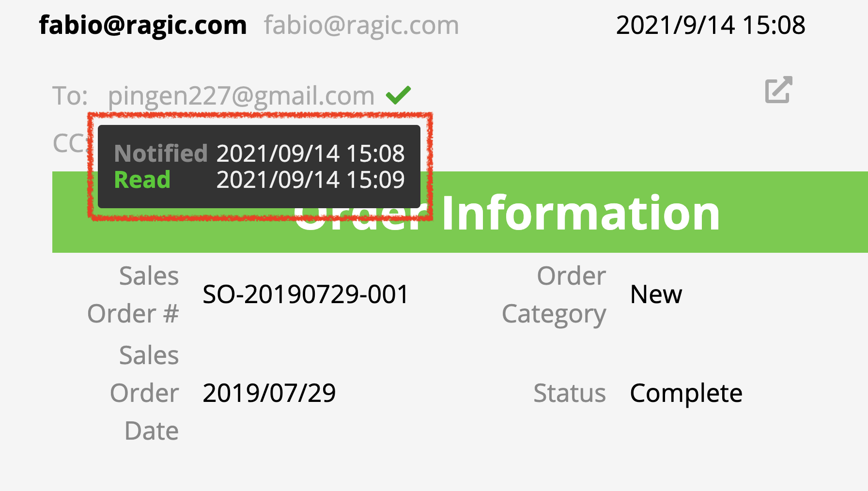Click the gray sender address fabio@ragic.com
Screen dimensions: 868x491
click(361, 25)
